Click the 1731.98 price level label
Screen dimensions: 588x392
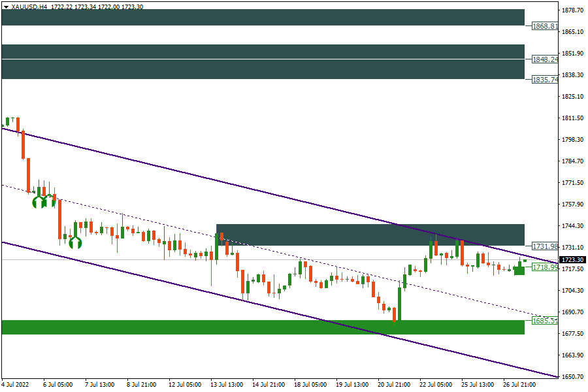[545, 246]
